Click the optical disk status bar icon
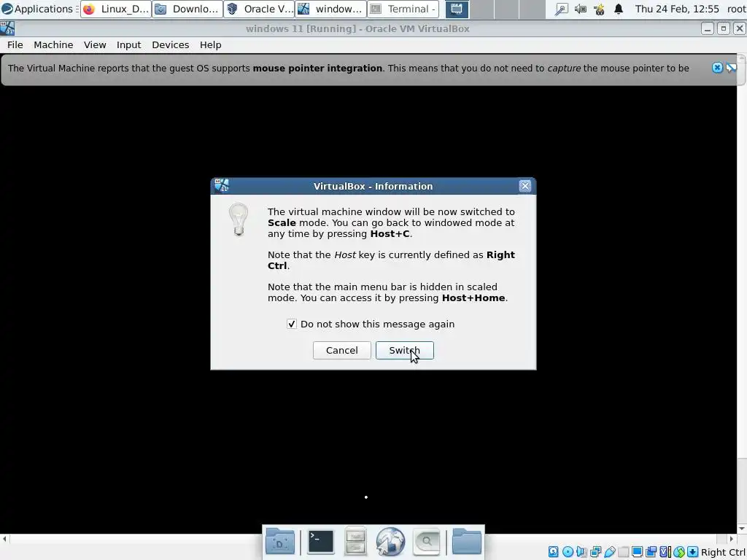 point(568,552)
